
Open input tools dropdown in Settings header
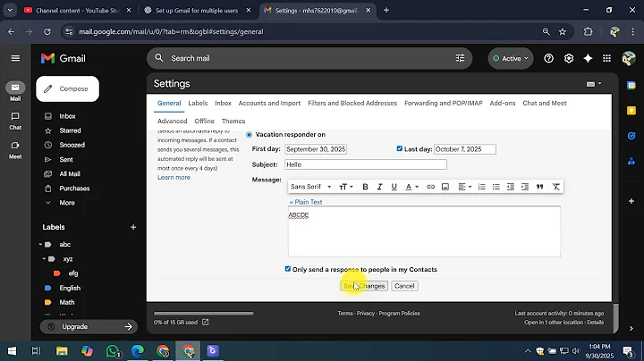coord(594,84)
